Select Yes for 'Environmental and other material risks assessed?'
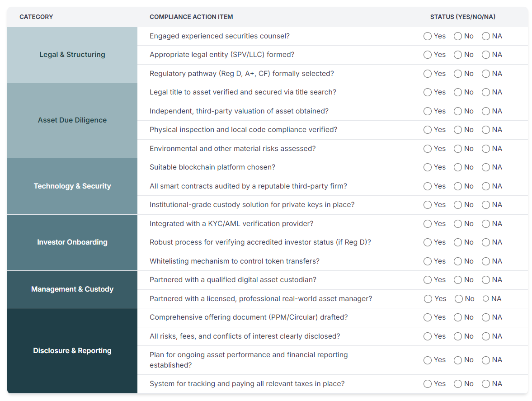532x401 pixels. pyautogui.click(x=428, y=149)
